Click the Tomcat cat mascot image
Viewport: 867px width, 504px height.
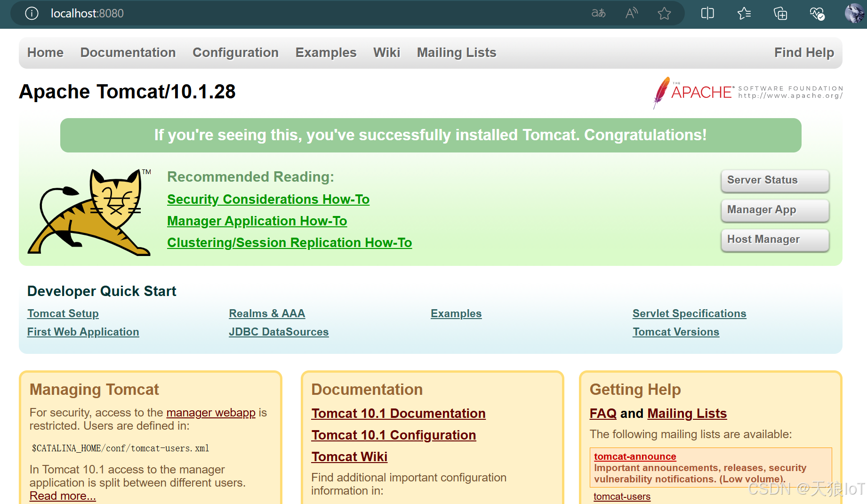[89, 212]
